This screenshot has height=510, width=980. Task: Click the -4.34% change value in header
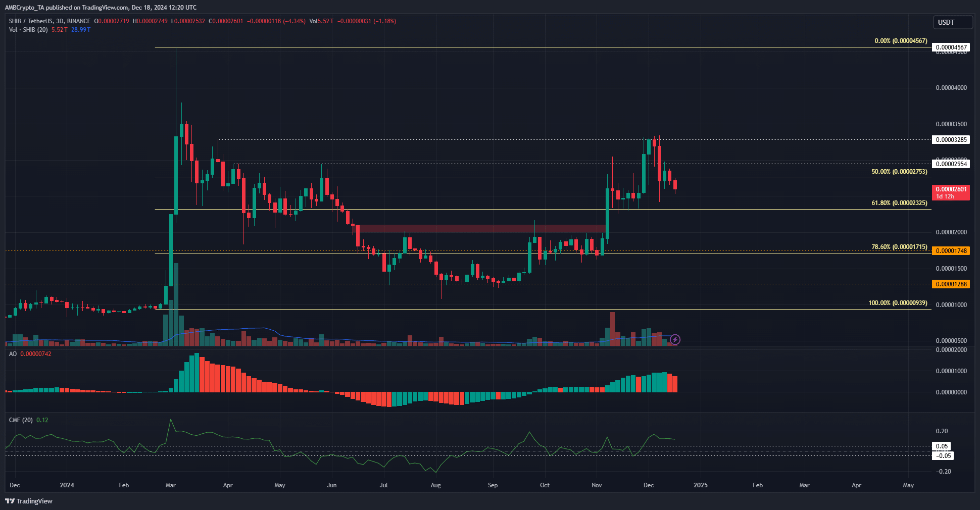[x=294, y=21]
